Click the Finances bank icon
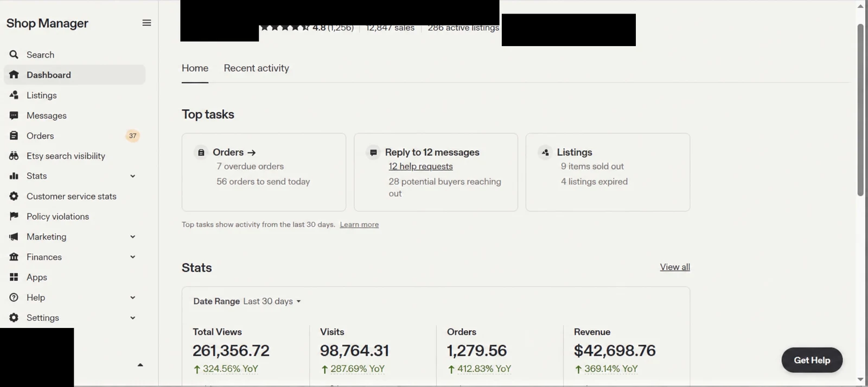Image resolution: width=868 pixels, height=387 pixels. tap(14, 257)
